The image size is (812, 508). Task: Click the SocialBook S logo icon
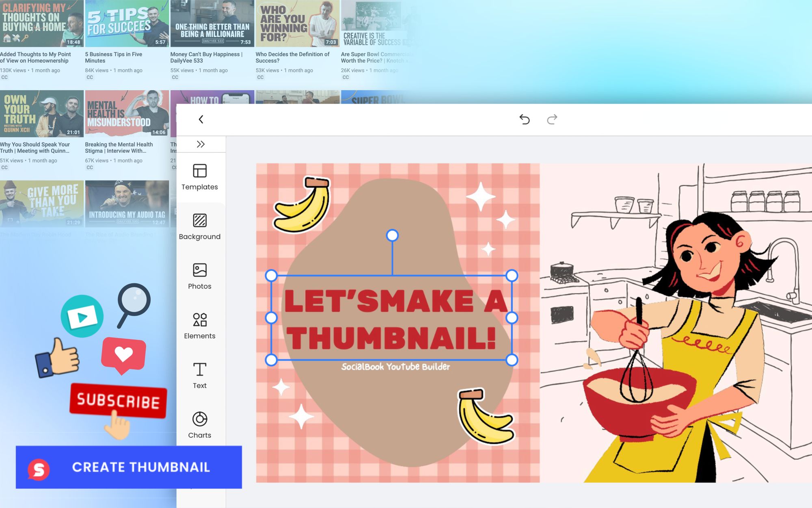[x=39, y=469]
